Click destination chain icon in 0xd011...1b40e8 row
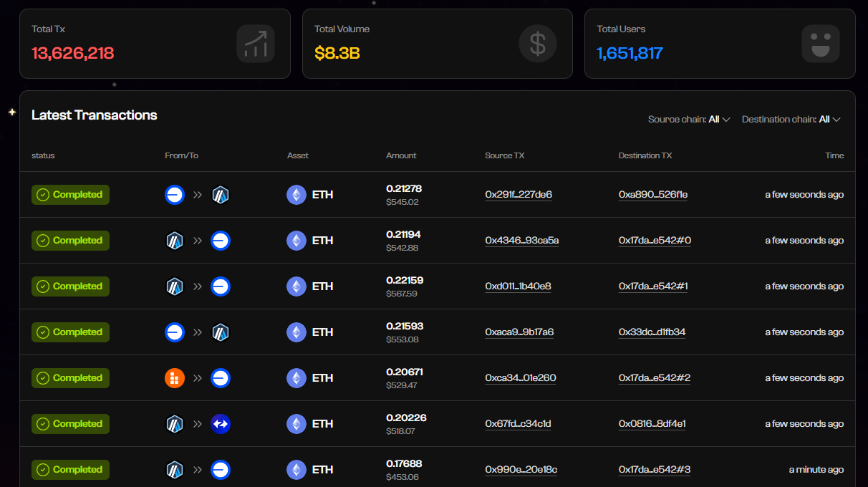 pyautogui.click(x=221, y=286)
